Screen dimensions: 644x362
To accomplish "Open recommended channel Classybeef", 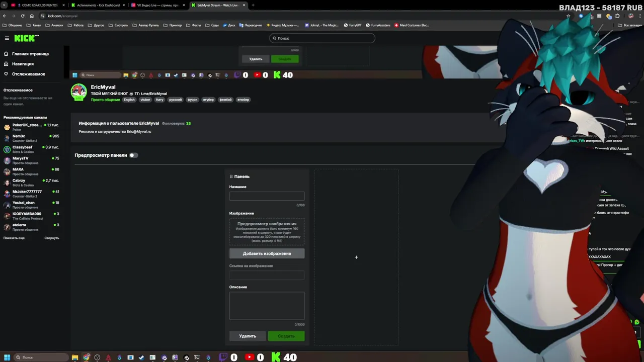I will tap(31, 149).
